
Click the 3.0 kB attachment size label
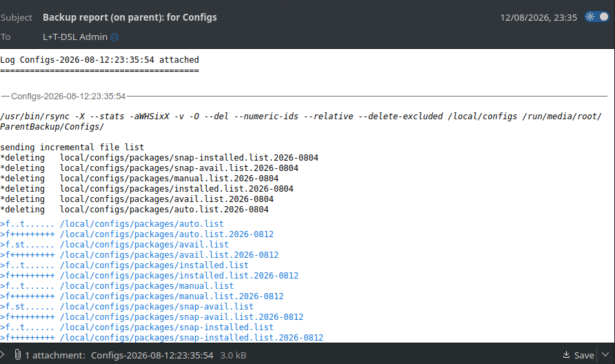(233, 355)
